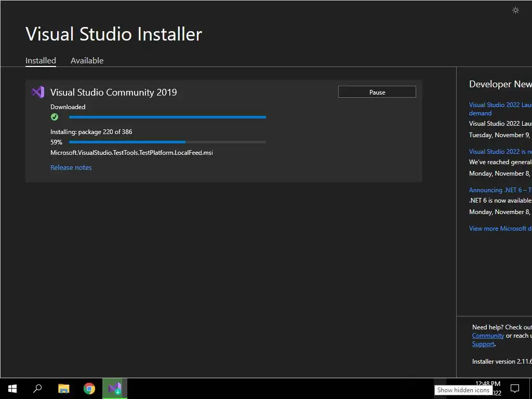Open the Announcing .NET 6 news link

[500, 190]
